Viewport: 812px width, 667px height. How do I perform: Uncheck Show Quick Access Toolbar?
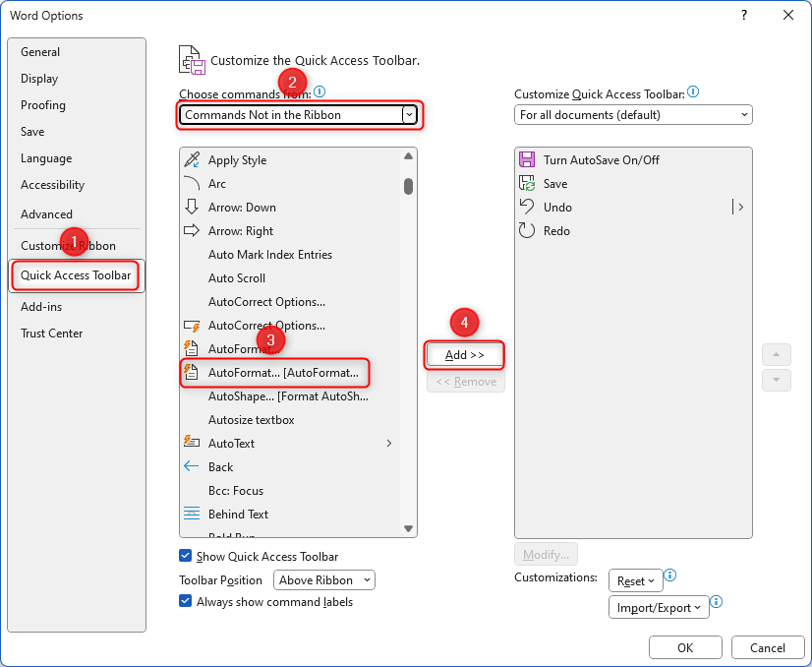184,556
